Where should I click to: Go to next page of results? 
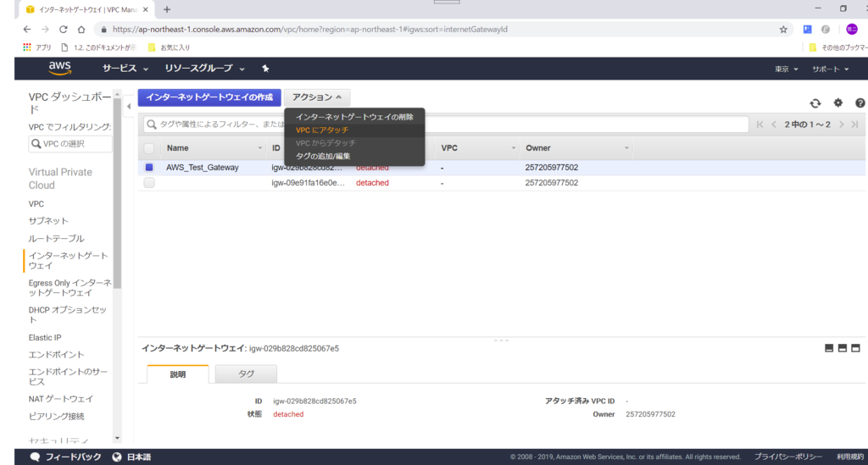[x=842, y=125]
